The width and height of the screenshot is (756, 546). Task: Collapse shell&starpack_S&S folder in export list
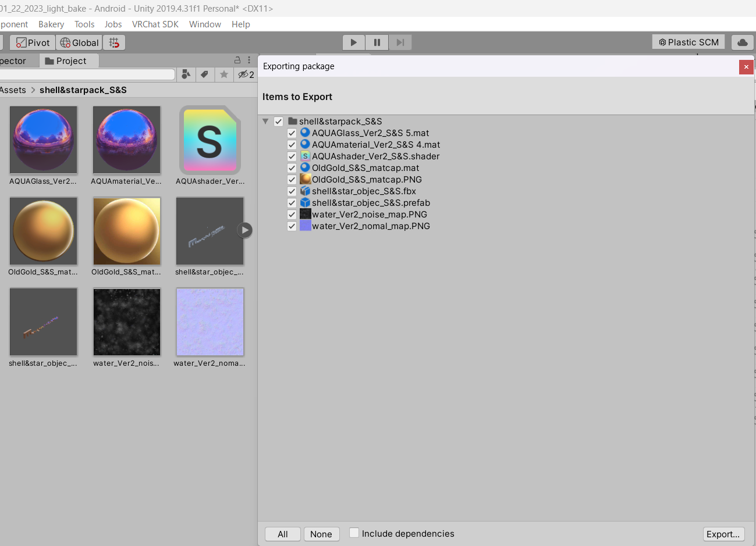click(265, 122)
